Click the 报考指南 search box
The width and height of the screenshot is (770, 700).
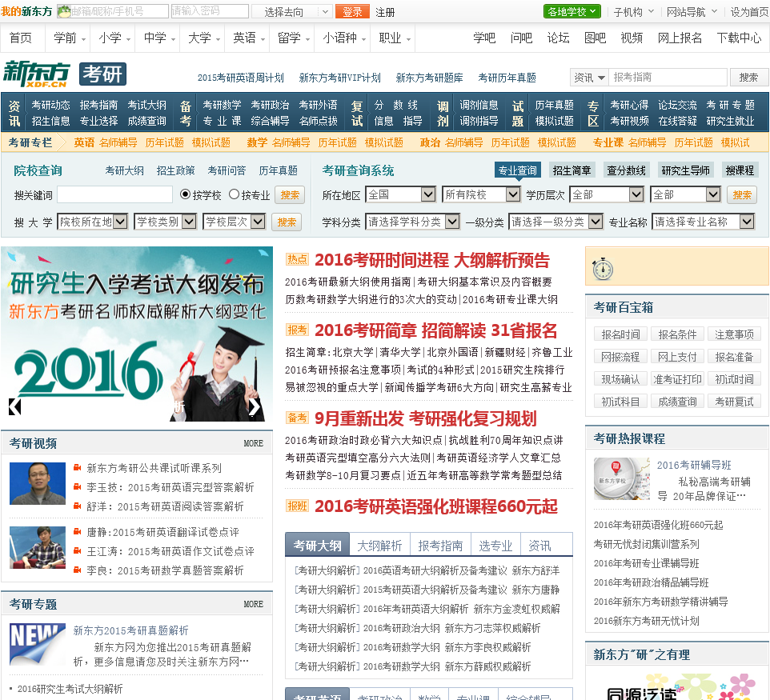click(x=668, y=77)
